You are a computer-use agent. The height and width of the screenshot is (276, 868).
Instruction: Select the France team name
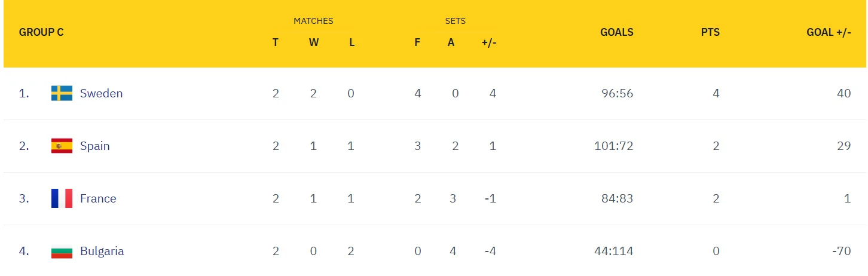coord(98,198)
